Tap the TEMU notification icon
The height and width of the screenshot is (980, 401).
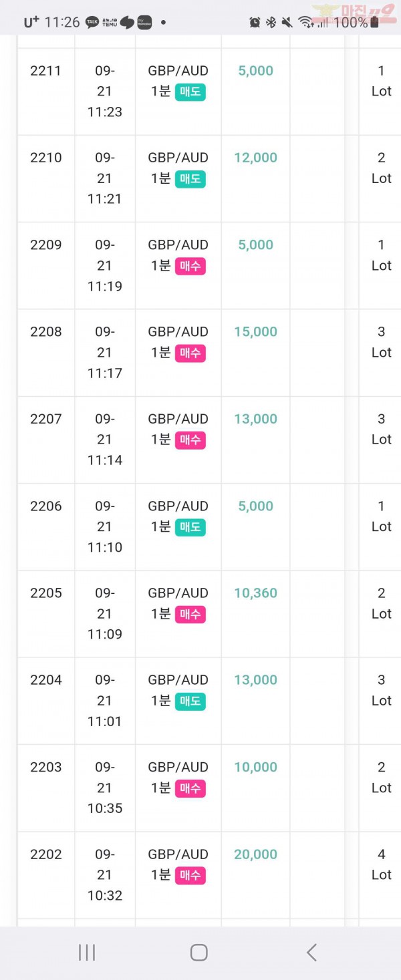(110, 22)
